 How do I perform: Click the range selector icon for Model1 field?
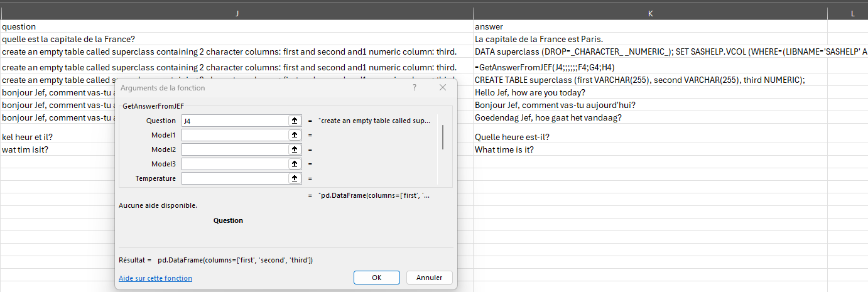point(293,135)
